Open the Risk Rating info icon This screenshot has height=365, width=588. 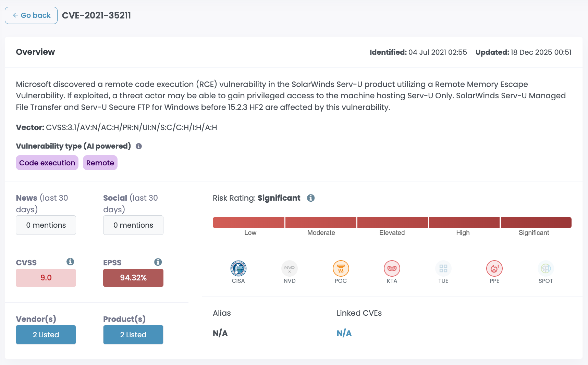pyautogui.click(x=310, y=198)
